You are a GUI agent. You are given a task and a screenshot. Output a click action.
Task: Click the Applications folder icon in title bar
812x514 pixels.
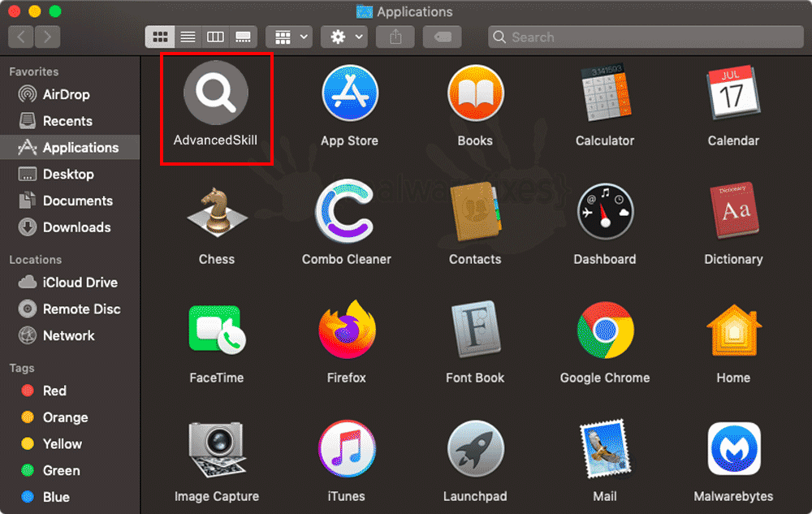point(365,11)
